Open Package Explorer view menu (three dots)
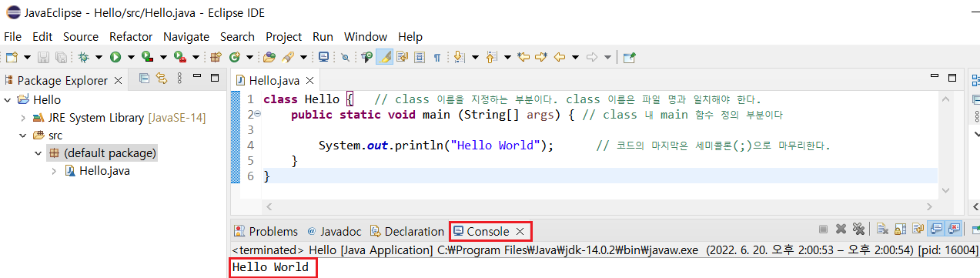Screen dimensions: 980x278 point(179,78)
